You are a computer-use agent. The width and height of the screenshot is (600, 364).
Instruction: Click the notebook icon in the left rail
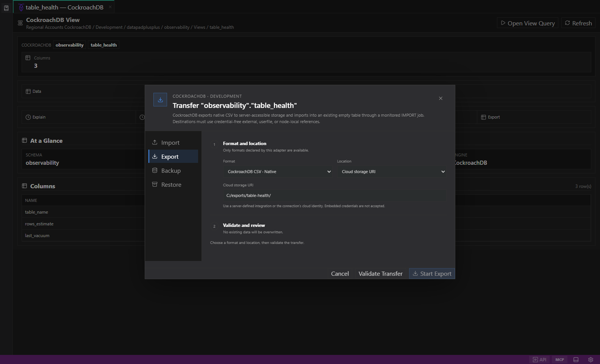click(x=6, y=8)
